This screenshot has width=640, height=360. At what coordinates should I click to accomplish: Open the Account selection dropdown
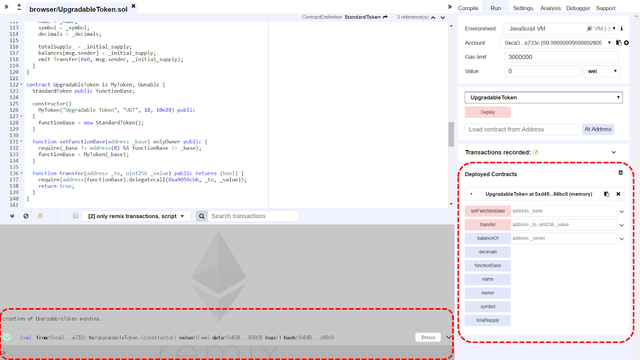557,43
